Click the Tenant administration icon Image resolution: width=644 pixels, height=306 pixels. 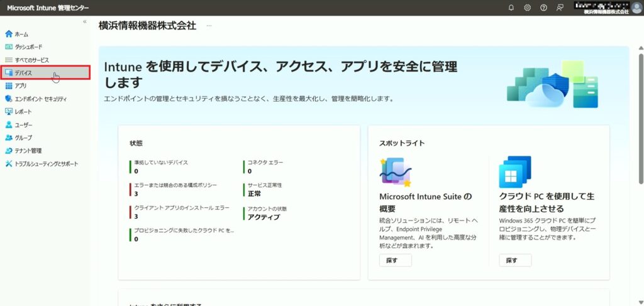coord(9,151)
